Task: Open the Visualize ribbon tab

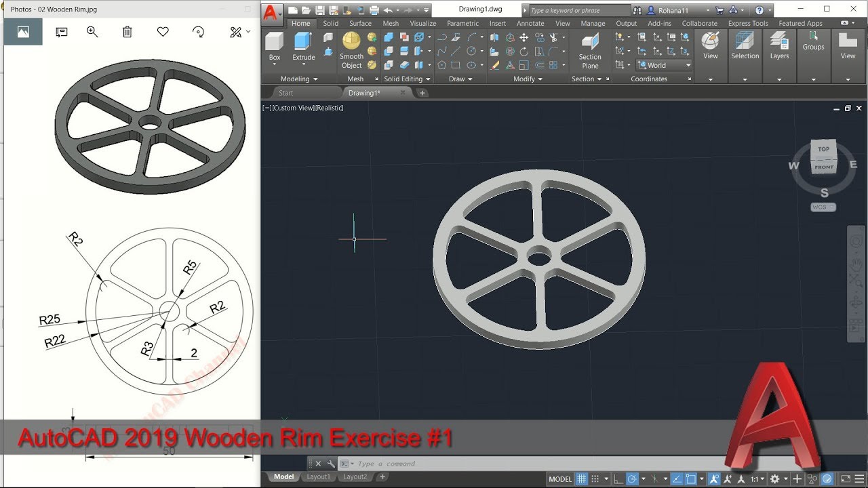Action: pyautogui.click(x=423, y=23)
